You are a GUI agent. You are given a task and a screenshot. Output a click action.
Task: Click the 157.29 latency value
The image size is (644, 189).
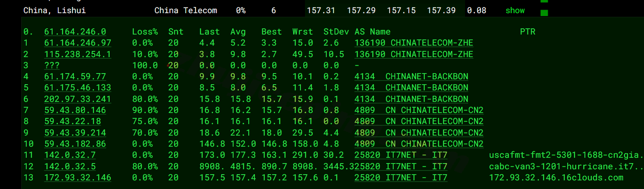pyautogui.click(x=361, y=10)
